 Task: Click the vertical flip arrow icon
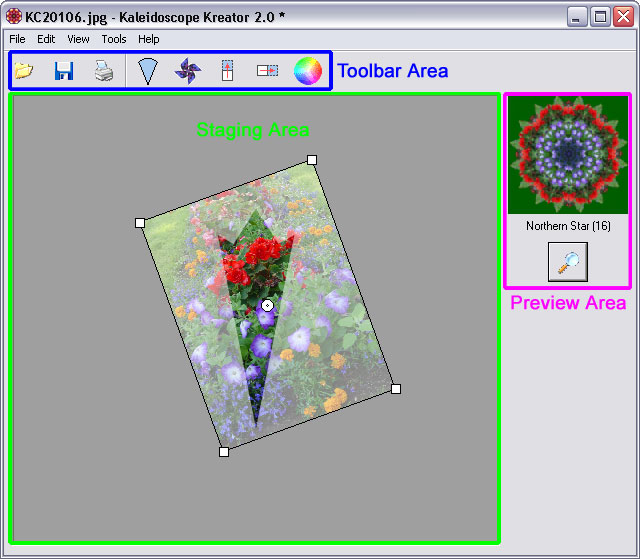click(227, 71)
